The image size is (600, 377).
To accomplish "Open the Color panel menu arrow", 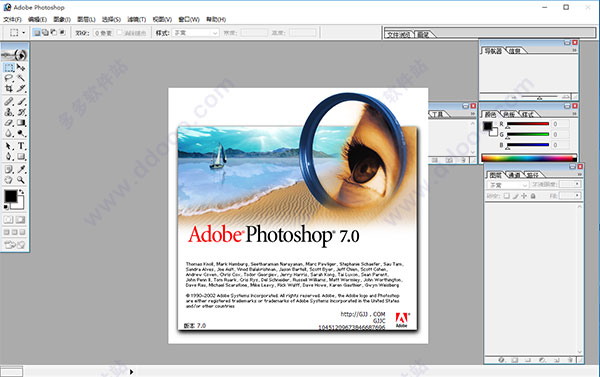I will tap(574, 114).
